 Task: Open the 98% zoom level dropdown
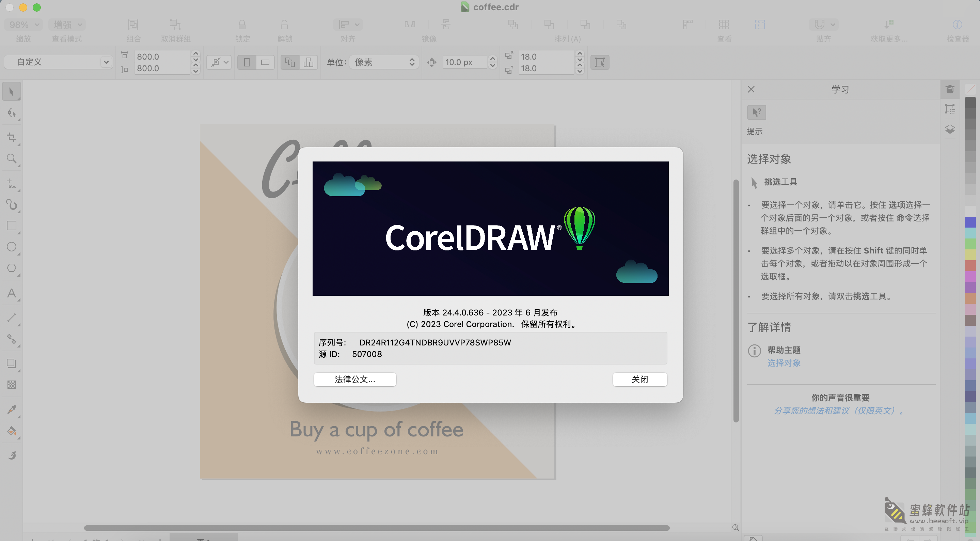23,25
